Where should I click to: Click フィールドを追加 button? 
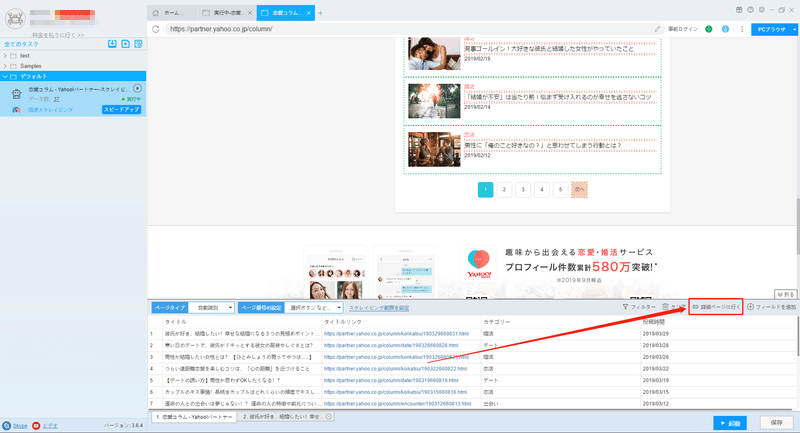[771, 307]
